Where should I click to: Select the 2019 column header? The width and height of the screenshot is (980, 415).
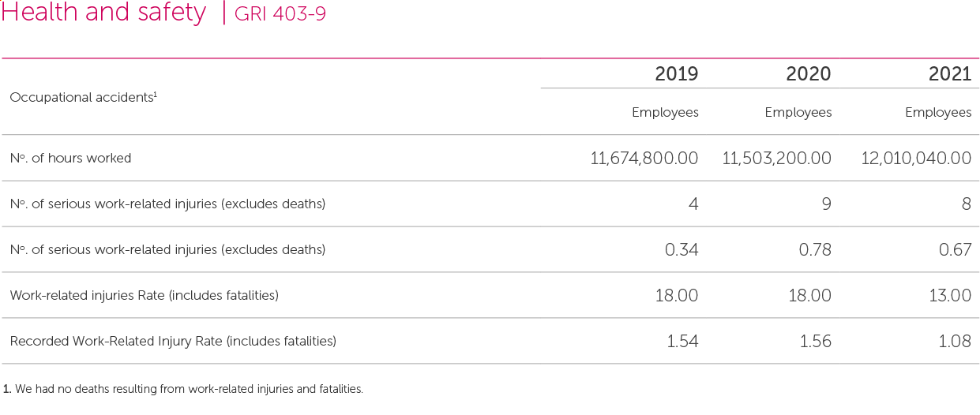677,74
